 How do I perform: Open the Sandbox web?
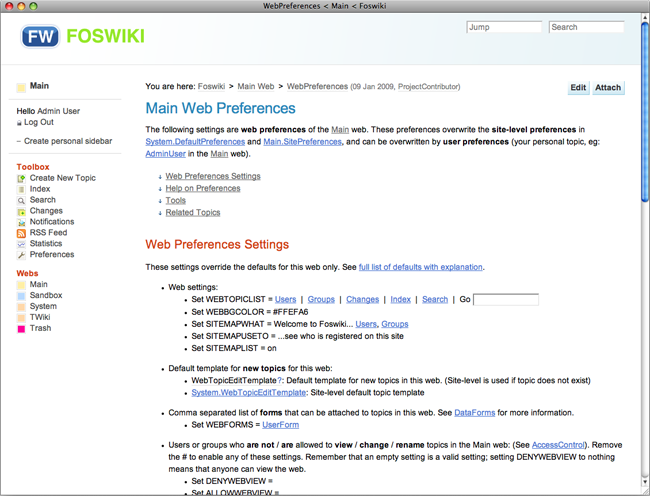(x=46, y=295)
